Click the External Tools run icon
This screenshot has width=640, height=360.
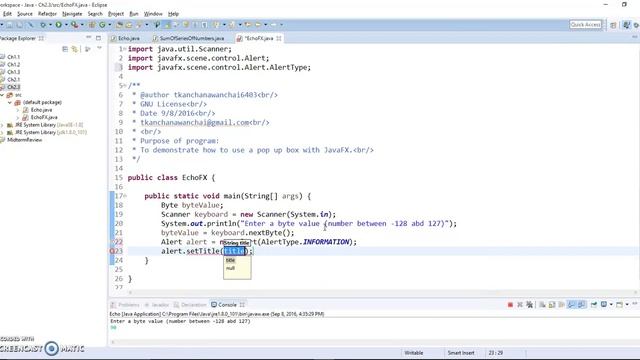tap(74, 25)
